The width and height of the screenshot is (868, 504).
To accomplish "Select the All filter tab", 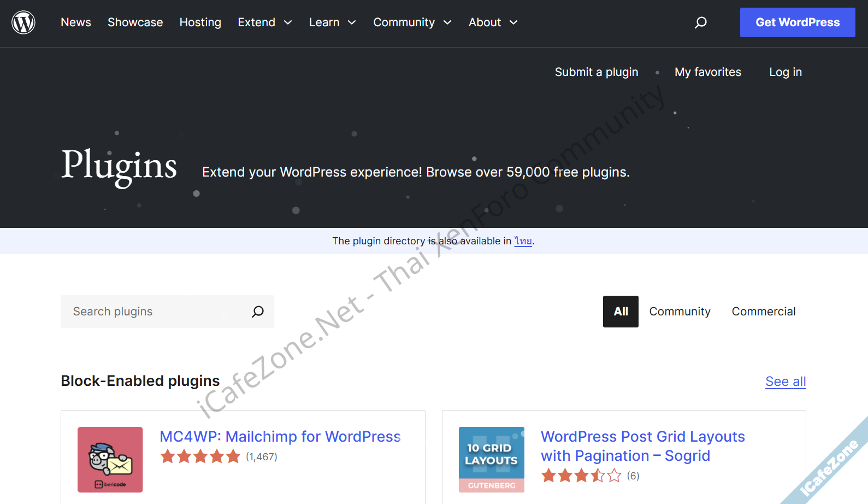I will coord(621,312).
